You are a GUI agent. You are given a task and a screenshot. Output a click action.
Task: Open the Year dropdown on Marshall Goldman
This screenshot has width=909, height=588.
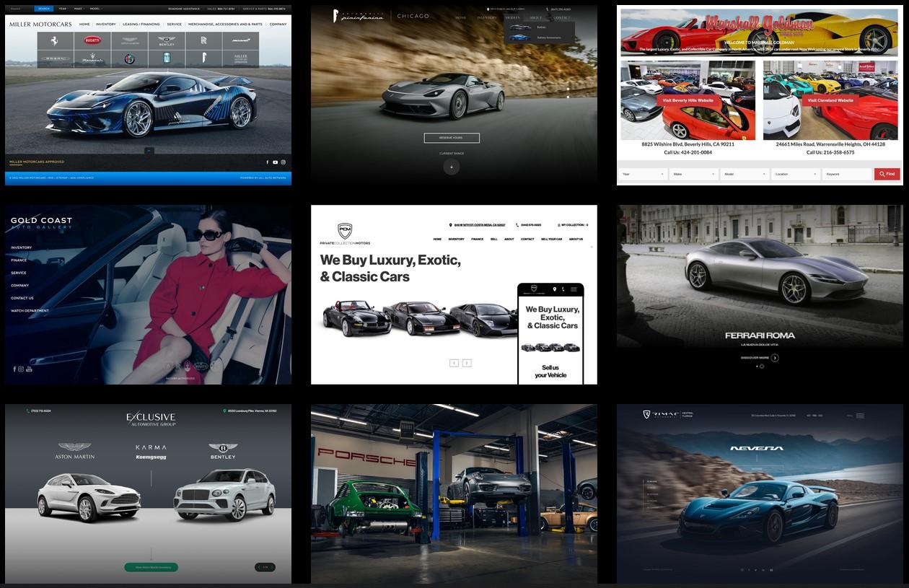tap(644, 174)
